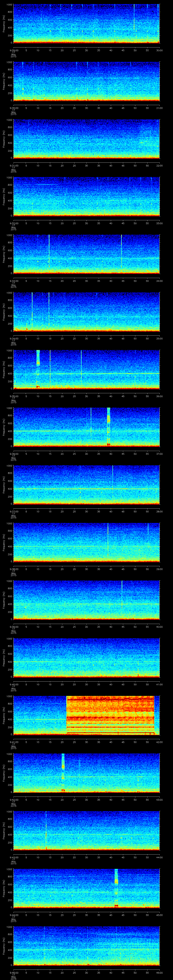
Task: Select the '38:00' end time label
Action: (x=160, y=511)
